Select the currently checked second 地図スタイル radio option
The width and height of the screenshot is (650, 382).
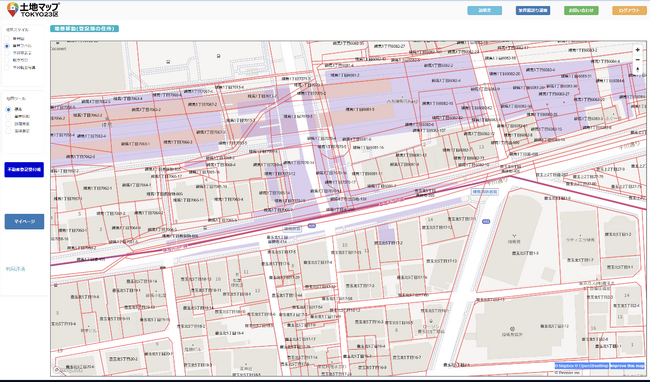(x=7, y=46)
